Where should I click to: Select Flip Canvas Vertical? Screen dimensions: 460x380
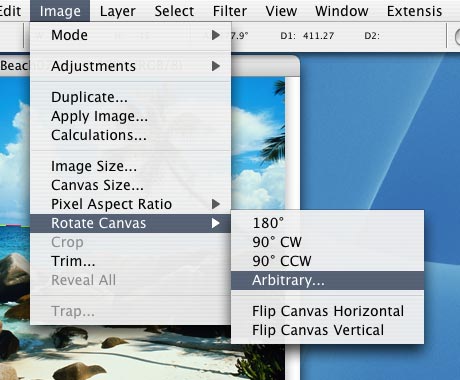tap(327, 330)
